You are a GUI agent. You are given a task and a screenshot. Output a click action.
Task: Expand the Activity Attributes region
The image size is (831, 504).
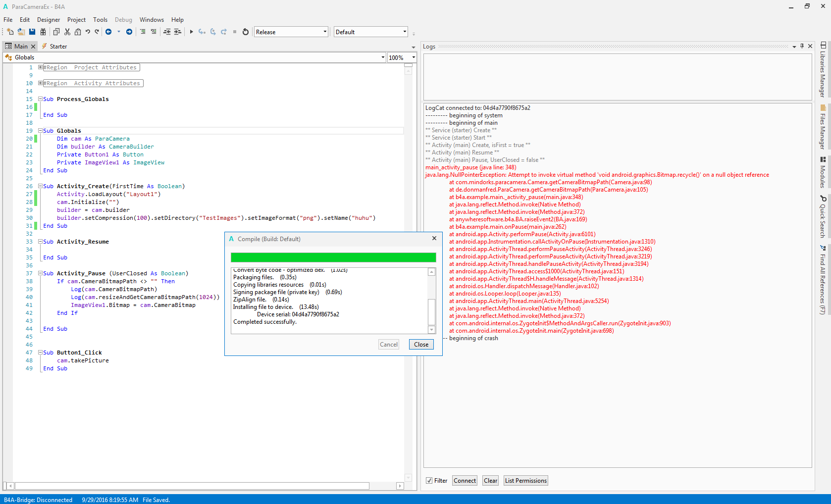[41, 83]
